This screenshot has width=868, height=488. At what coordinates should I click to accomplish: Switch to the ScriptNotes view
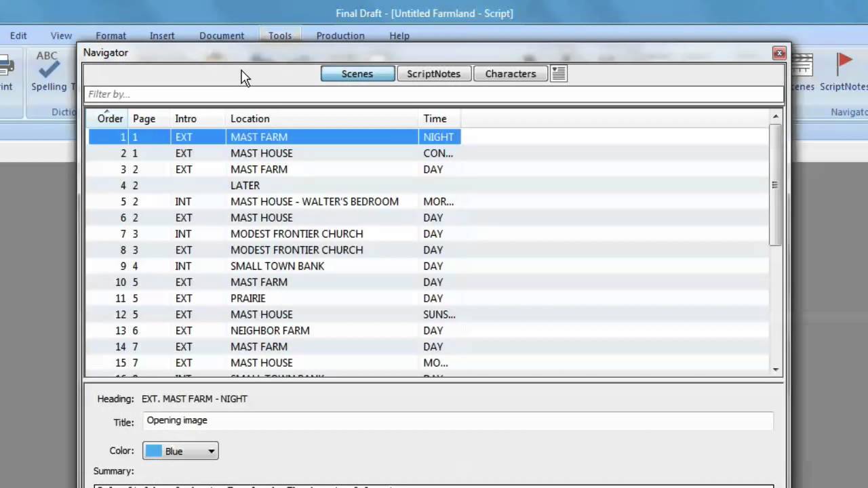[x=433, y=74]
